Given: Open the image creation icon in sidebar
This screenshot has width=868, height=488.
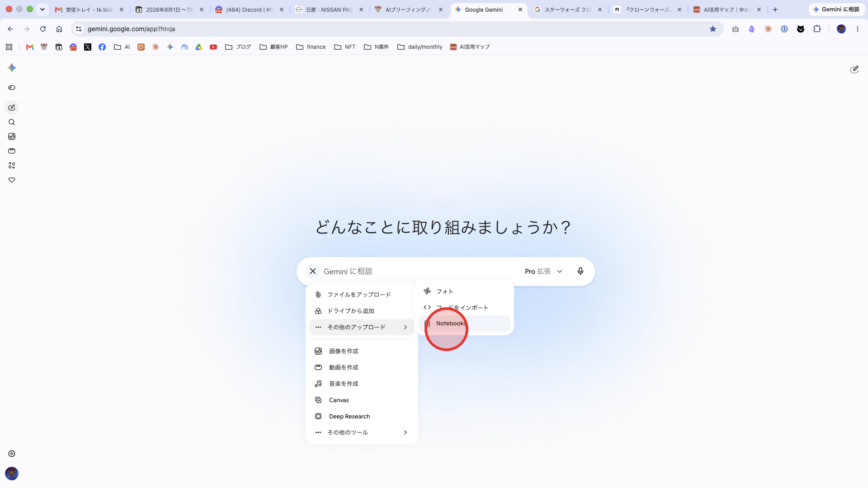Looking at the screenshot, I should click(x=12, y=136).
